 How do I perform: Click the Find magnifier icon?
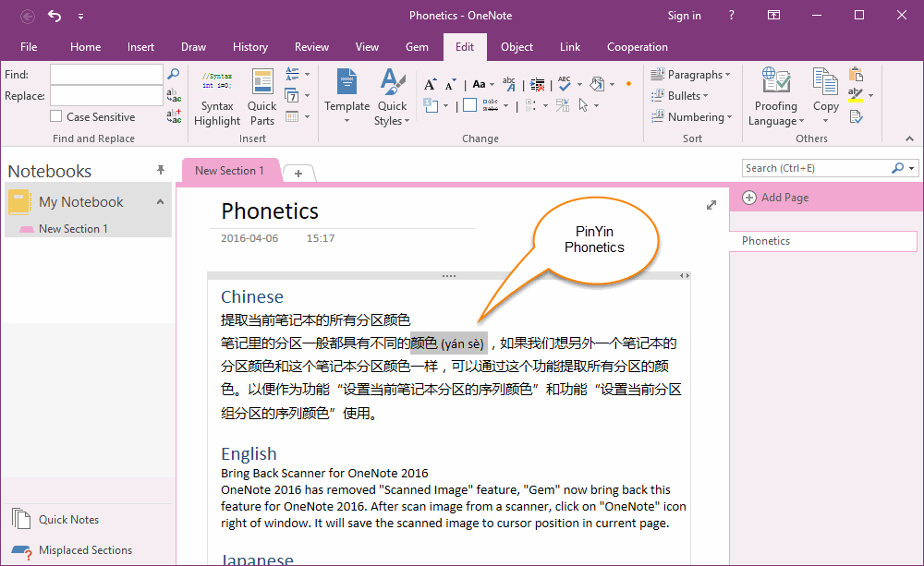pos(174,74)
